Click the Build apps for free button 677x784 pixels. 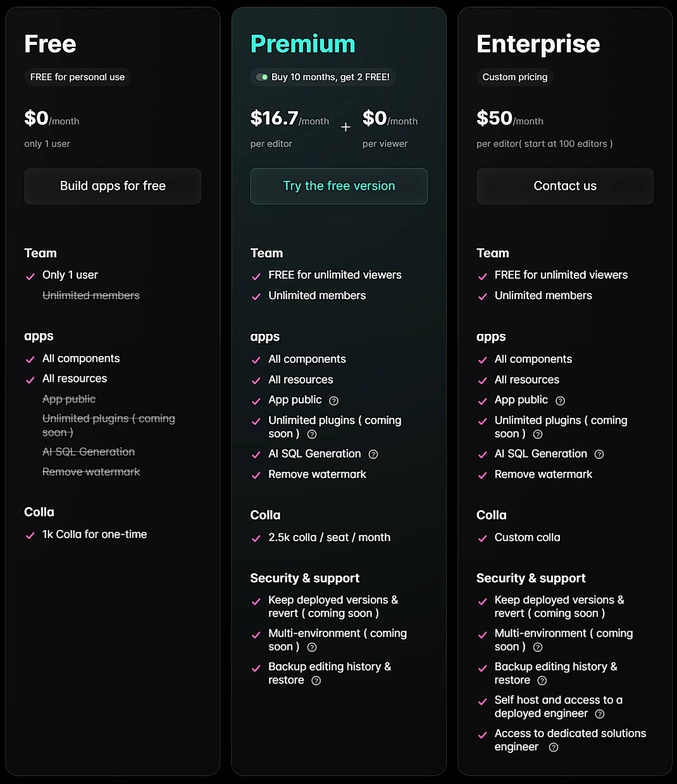click(x=112, y=186)
